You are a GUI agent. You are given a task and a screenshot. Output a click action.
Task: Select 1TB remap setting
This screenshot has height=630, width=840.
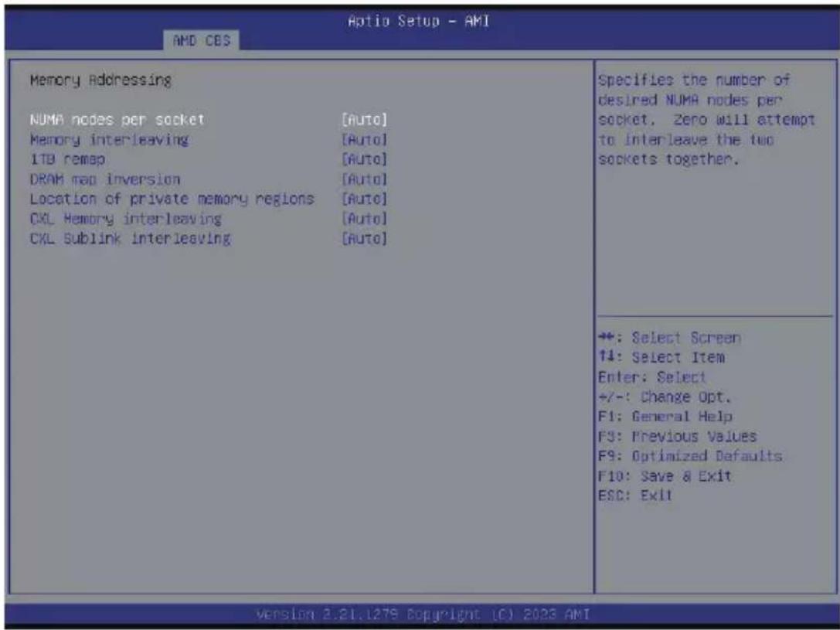pos(67,159)
